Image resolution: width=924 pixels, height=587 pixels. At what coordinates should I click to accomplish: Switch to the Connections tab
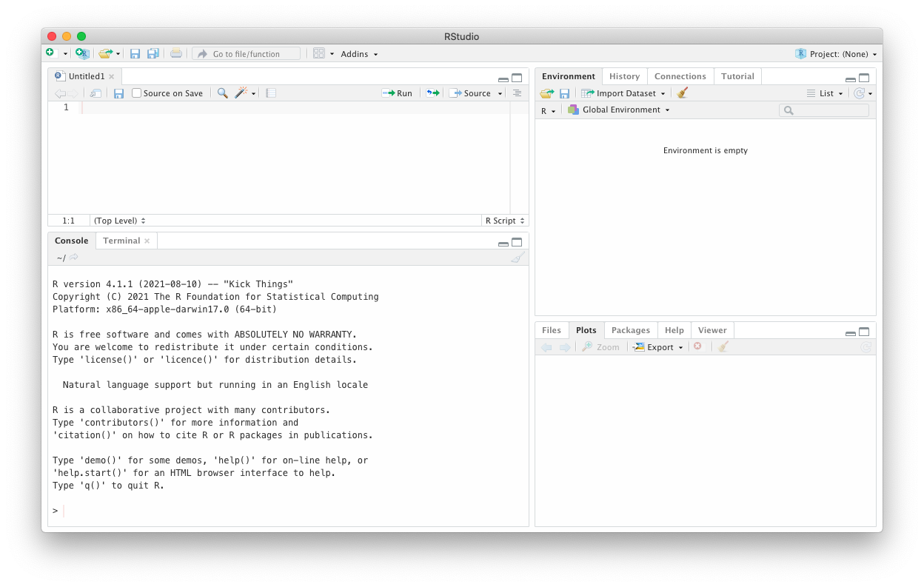click(680, 76)
